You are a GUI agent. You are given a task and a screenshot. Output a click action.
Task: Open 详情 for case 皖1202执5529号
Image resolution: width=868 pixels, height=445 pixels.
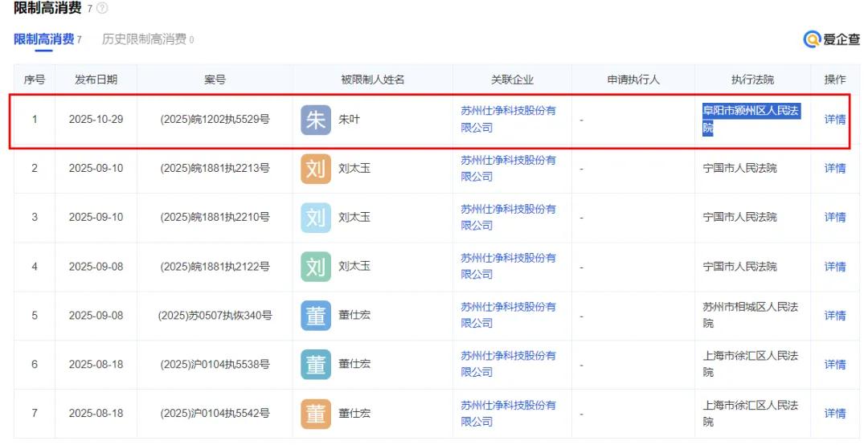[835, 119]
